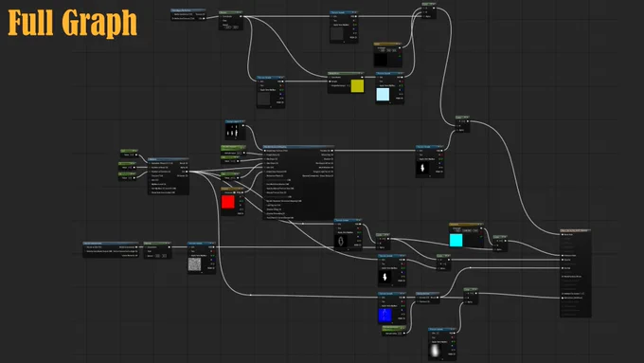Click the solid blue texture preview thumbnail
Screen dimensions: 644x363
(x=385, y=315)
